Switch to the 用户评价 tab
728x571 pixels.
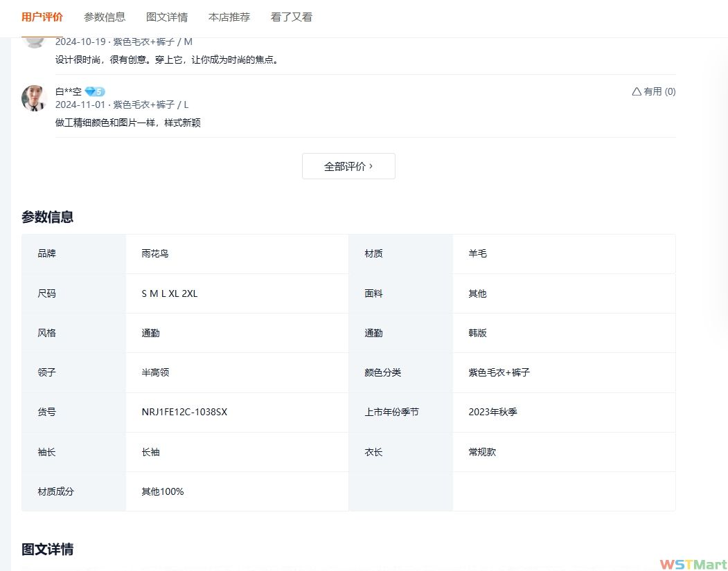tap(42, 17)
